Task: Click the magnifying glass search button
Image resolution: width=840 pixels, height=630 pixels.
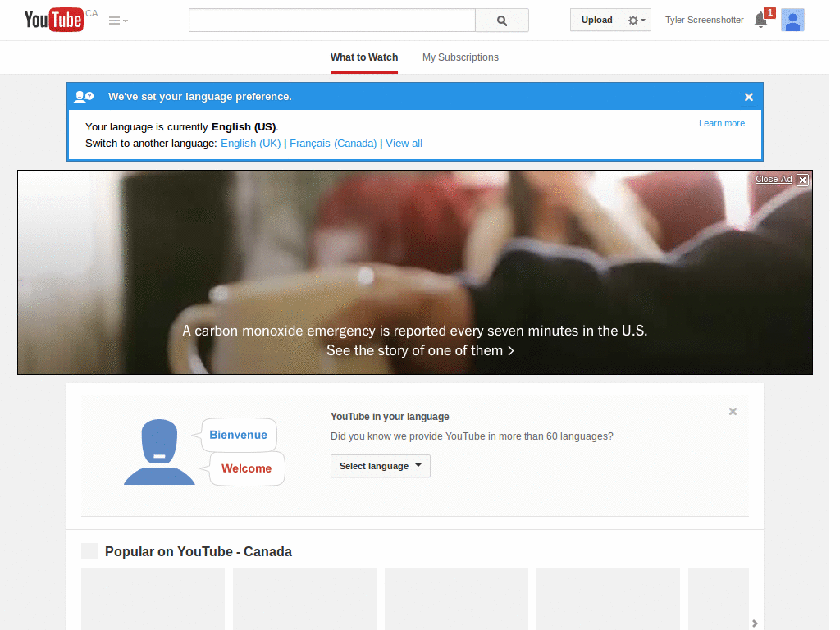Action: (x=502, y=21)
